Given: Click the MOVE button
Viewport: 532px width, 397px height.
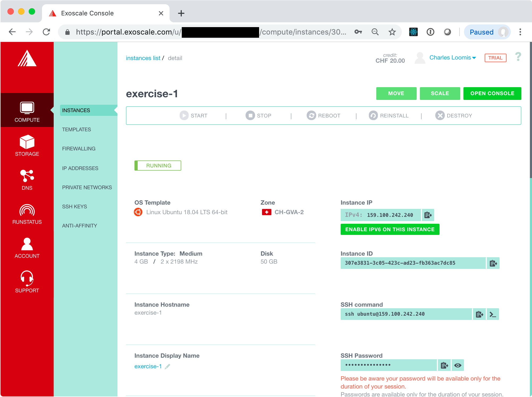Looking at the screenshot, I should click(x=396, y=94).
